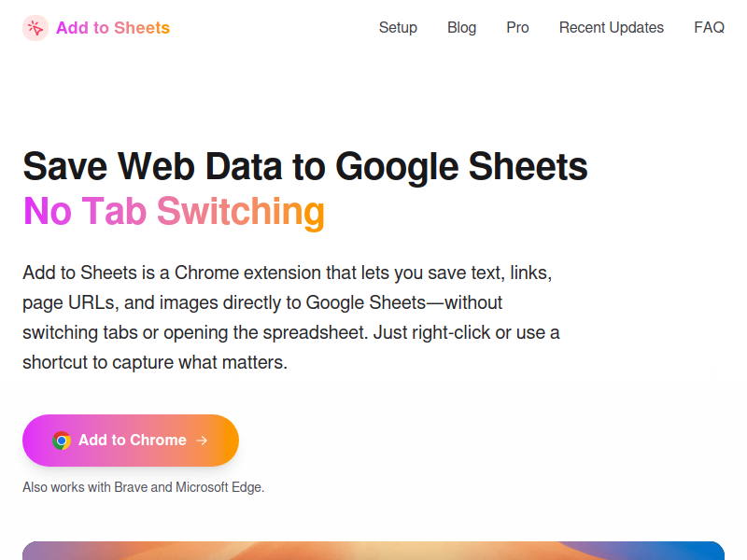The height and width of the screenshot is (560, 747).
Task: Open the FAQ section link
Action: click(709, 28)
